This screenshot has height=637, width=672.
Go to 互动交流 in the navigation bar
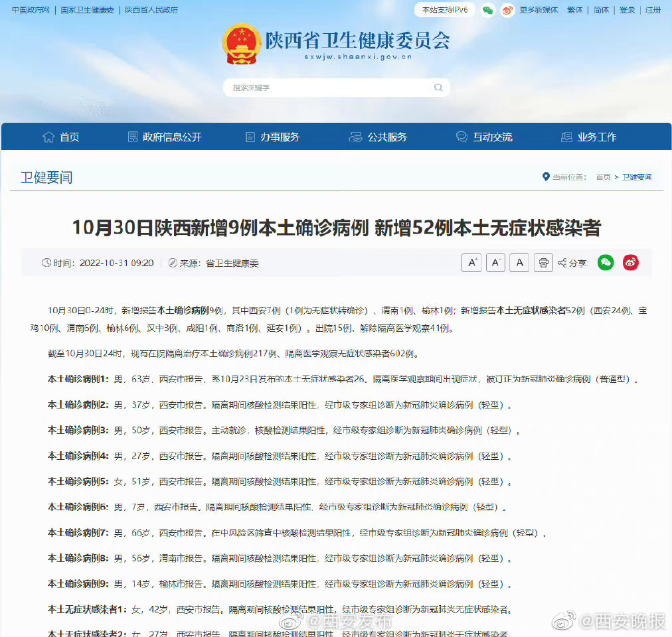pos(484,137)
